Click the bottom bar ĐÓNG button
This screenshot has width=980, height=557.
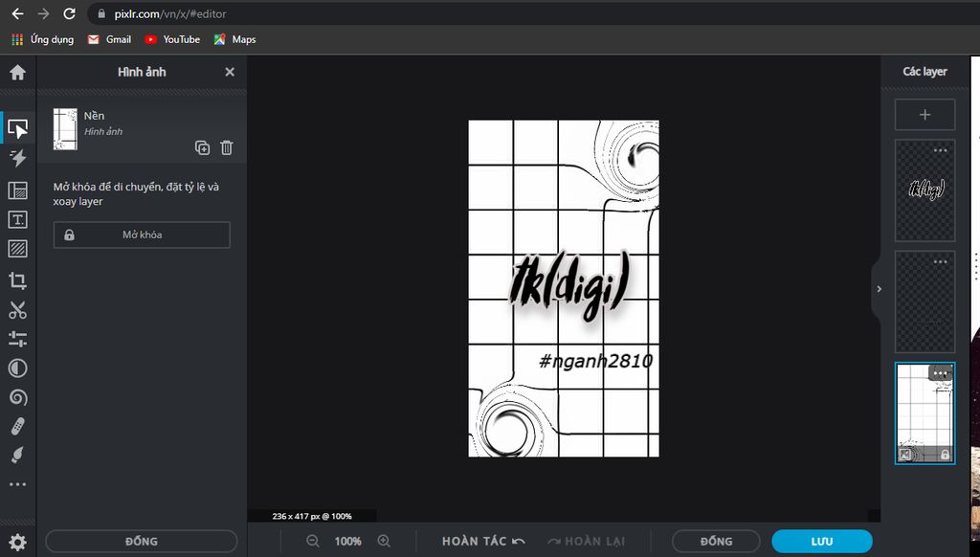coord(716,542)
